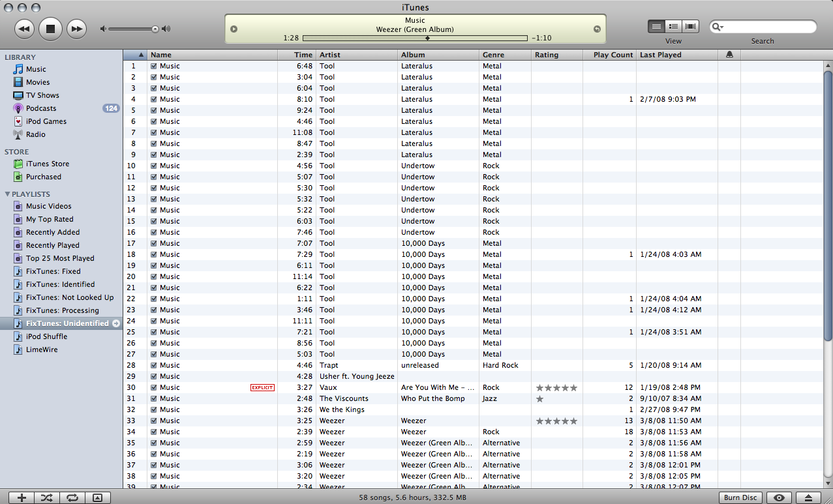Sort by Artist column header
Image resolution: width=833 pixels, height=504 pixels.
(x=357, y=55)
